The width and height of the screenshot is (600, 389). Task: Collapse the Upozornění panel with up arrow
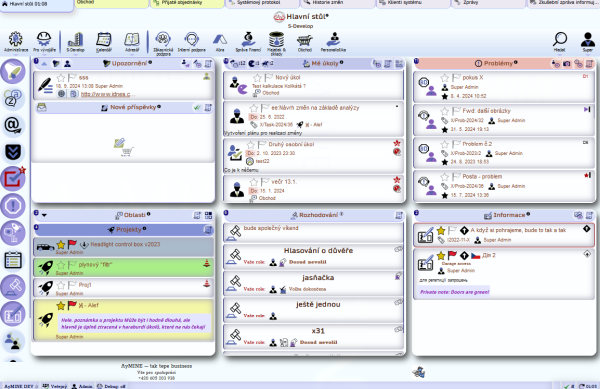44,64
